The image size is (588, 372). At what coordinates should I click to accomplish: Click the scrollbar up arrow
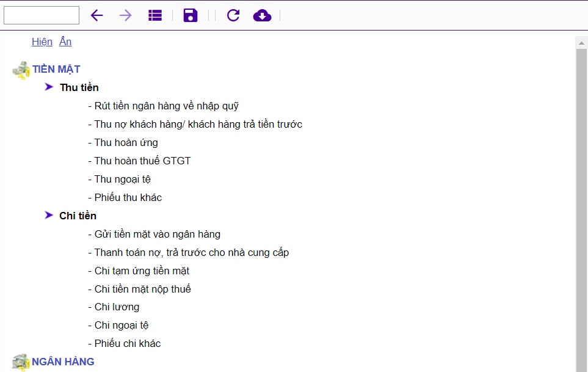point(581,43)
